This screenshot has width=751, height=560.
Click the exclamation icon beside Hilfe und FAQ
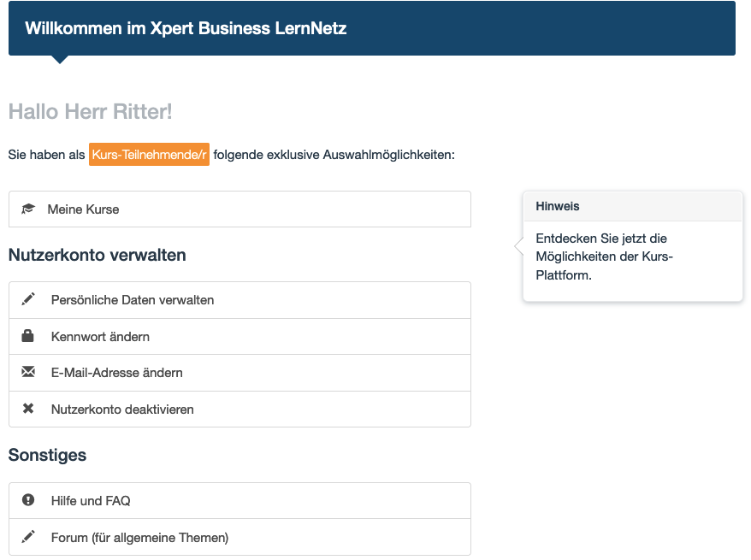(28, 500)
